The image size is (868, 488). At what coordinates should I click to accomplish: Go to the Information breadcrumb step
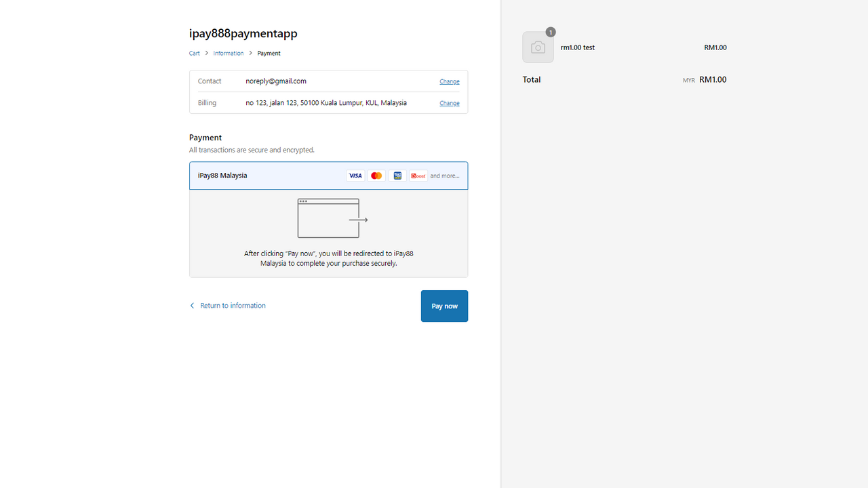(229, 53)
